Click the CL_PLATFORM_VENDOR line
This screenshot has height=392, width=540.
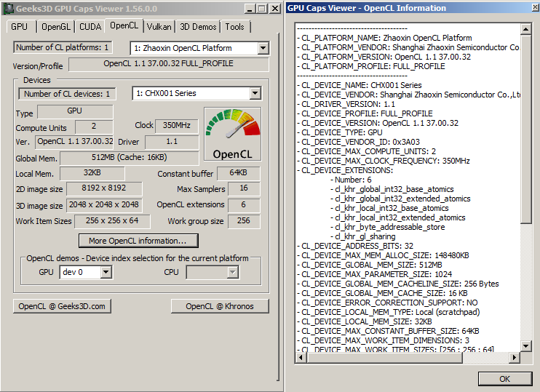(408, 47)
